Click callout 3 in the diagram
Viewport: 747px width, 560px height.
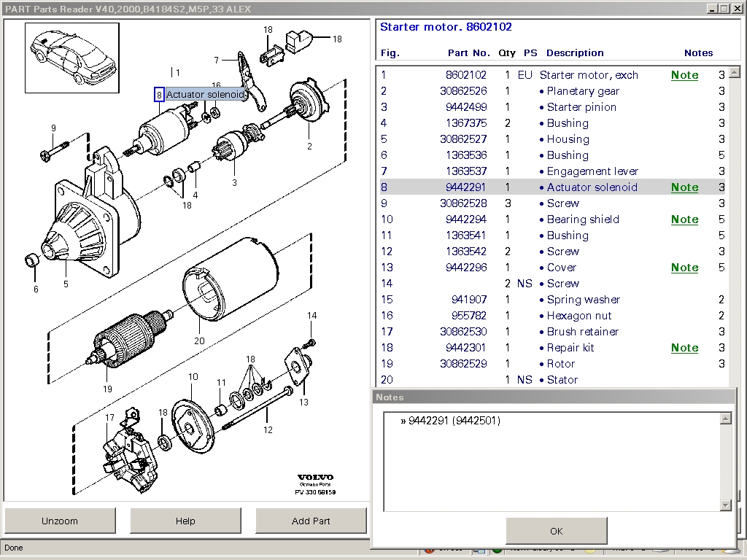[234, 182]
